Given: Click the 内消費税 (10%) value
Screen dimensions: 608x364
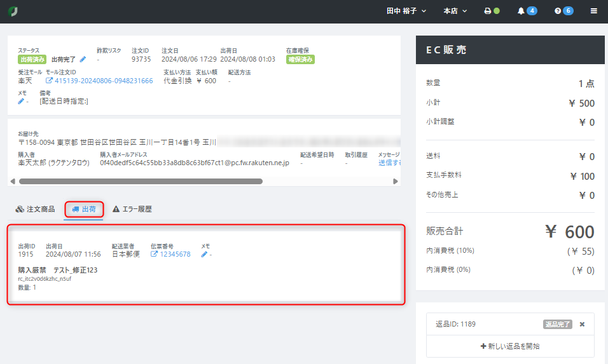Looking at the screenshot, I should (581, 252).
